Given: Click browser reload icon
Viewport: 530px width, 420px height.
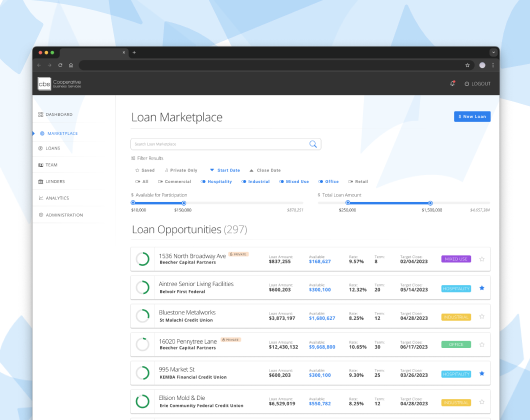Looking at the screenshot, I should (x=60, y=65).
